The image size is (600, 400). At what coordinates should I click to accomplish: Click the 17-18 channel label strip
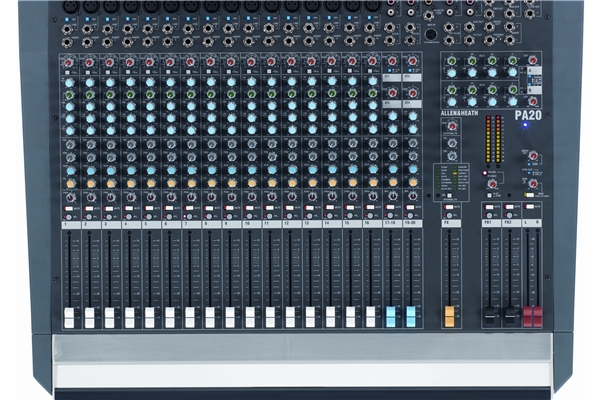[392, 223]
